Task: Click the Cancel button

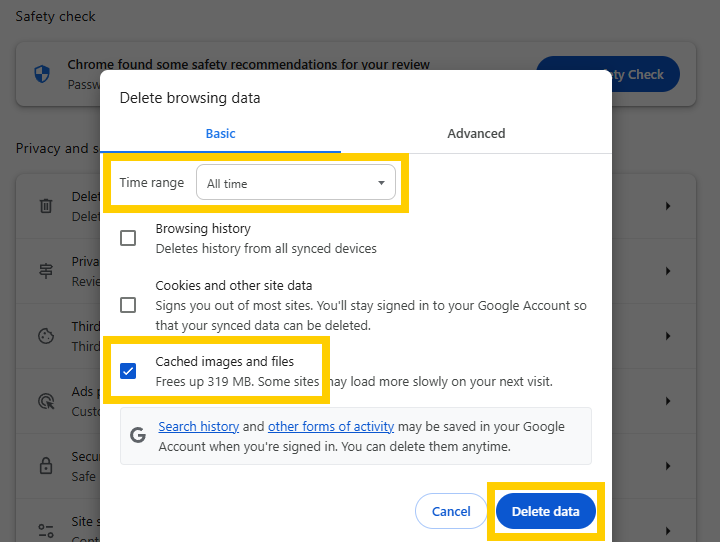Action: (451, 511)
